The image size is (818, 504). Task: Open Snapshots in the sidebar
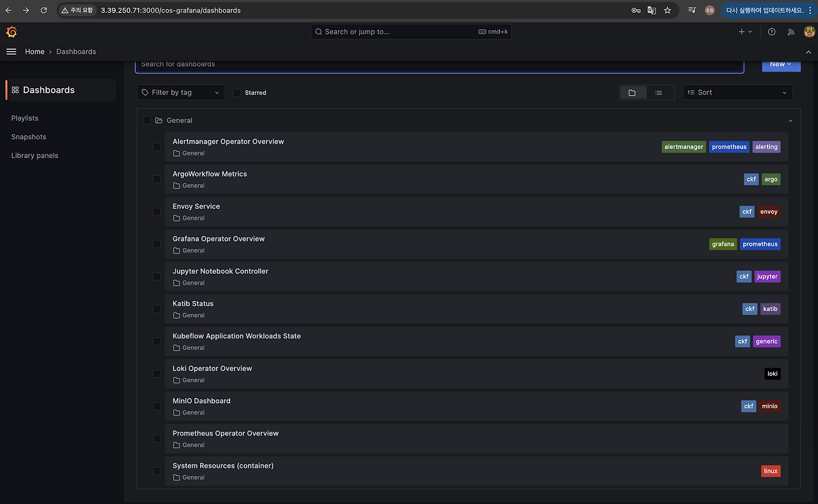pyautogui.click(x=29, y=137)
